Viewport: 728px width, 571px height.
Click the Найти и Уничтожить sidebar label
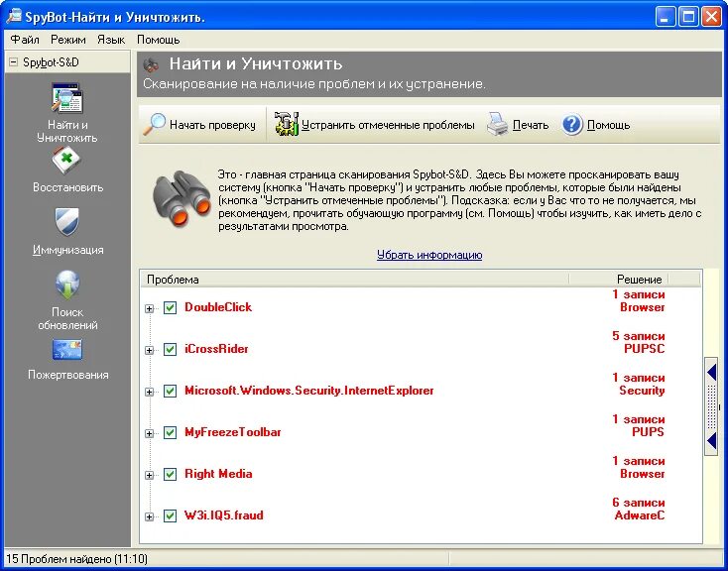point(67,132)
